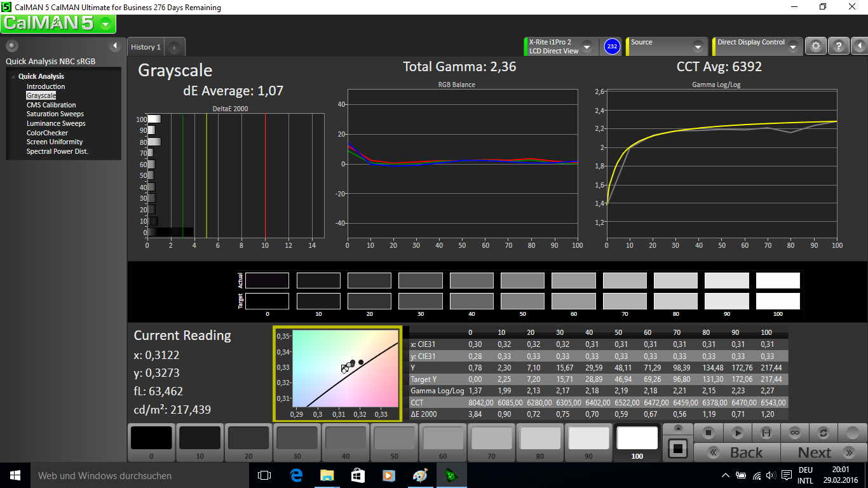
Task: Open the Introduction workflow page
Action: coord(46,86)
